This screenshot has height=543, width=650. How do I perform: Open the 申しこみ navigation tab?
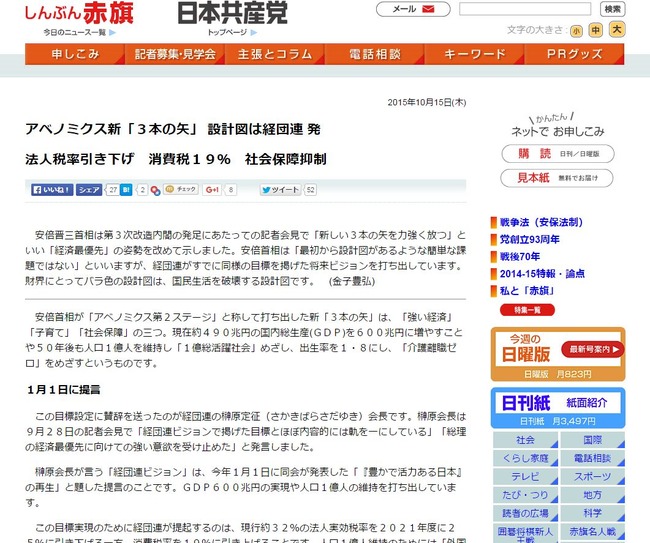pos(75,54)
